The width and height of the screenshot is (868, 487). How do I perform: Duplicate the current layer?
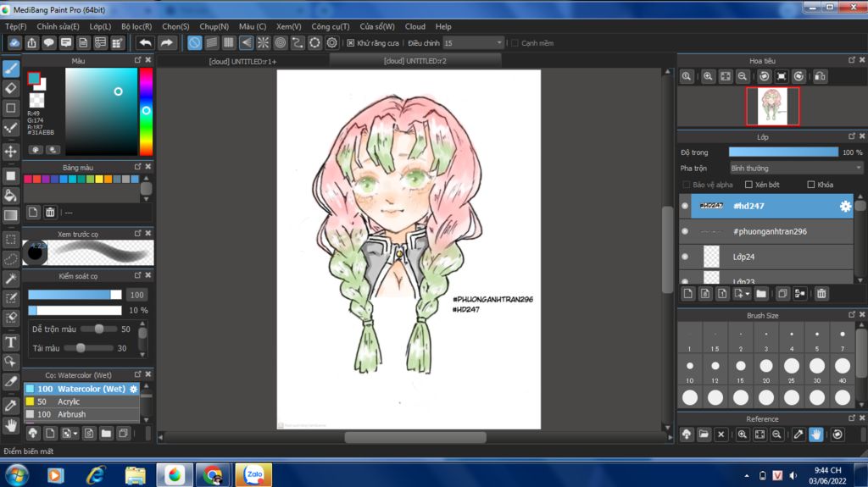[x=782, y=294]
